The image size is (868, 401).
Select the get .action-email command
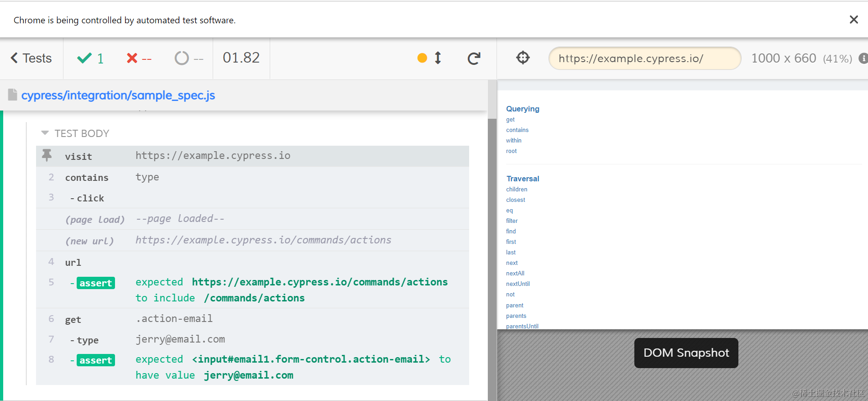click(x=252, y=319)
